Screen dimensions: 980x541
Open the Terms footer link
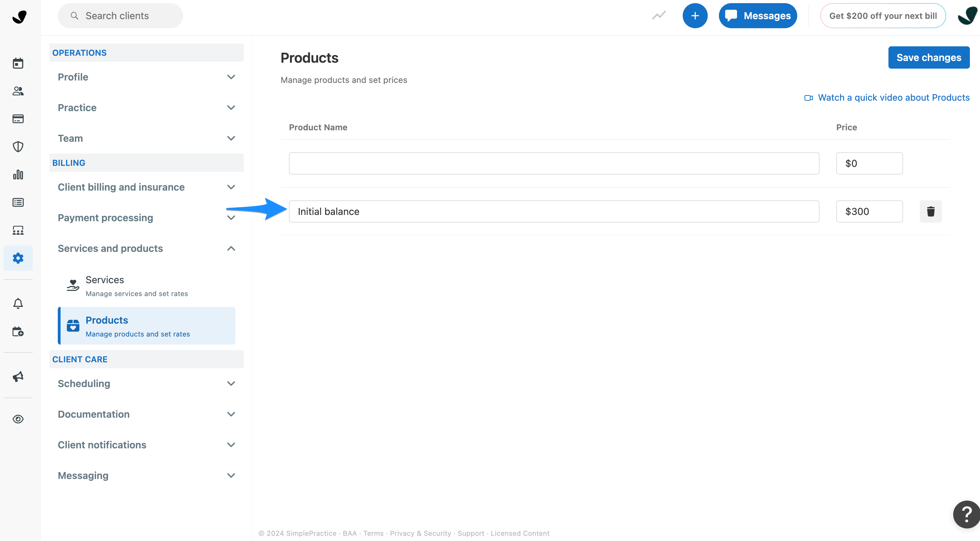tap(373, 533)
